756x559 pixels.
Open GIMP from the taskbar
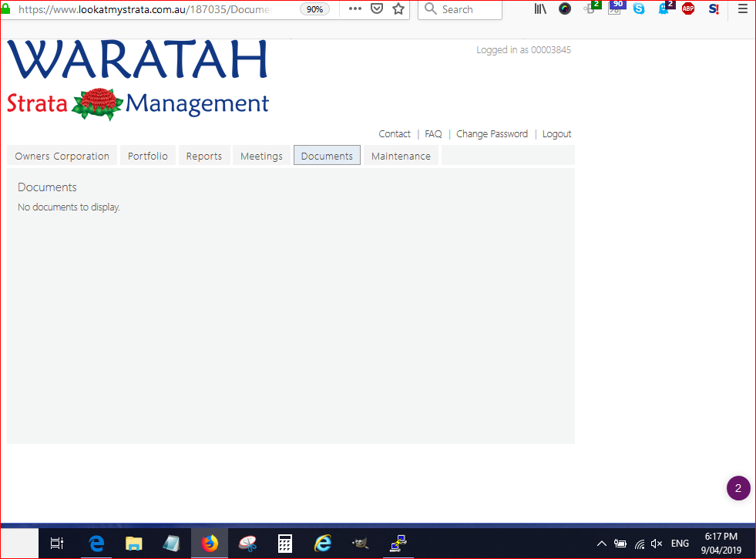click(360, 544)
